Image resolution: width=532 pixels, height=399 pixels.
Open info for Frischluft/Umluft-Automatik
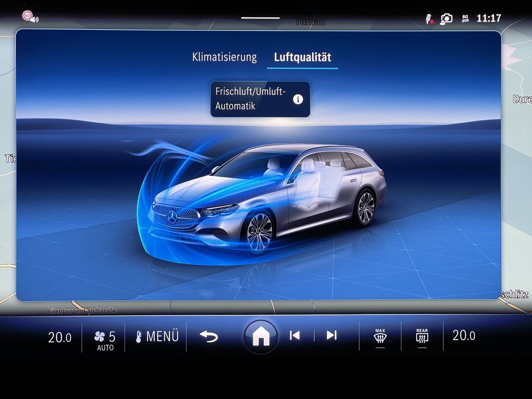click(x=298, y=99)
